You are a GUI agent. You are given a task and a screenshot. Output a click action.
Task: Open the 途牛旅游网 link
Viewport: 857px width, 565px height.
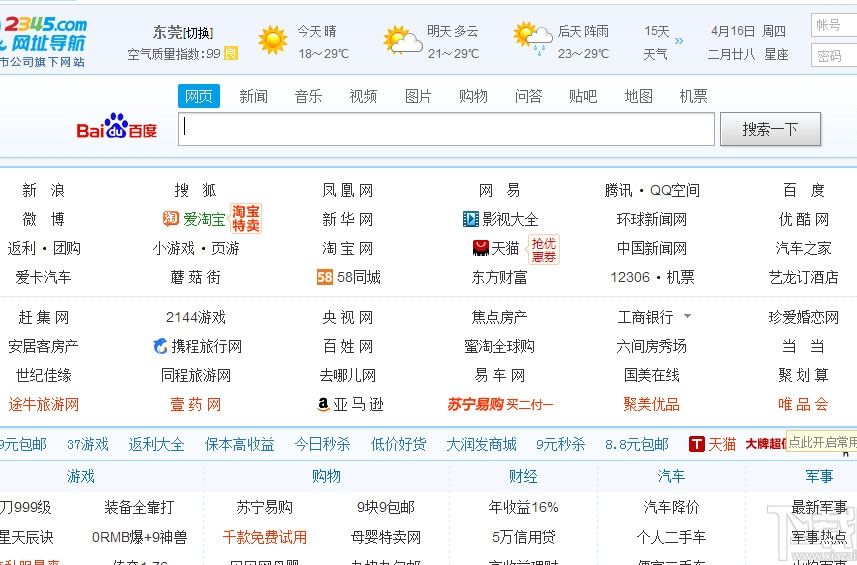tap(43, 404)
